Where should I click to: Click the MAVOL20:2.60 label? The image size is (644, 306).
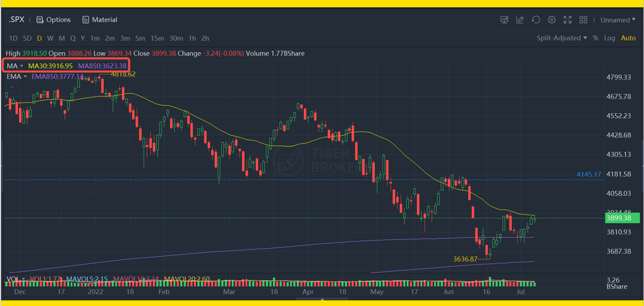pos(187,279)
